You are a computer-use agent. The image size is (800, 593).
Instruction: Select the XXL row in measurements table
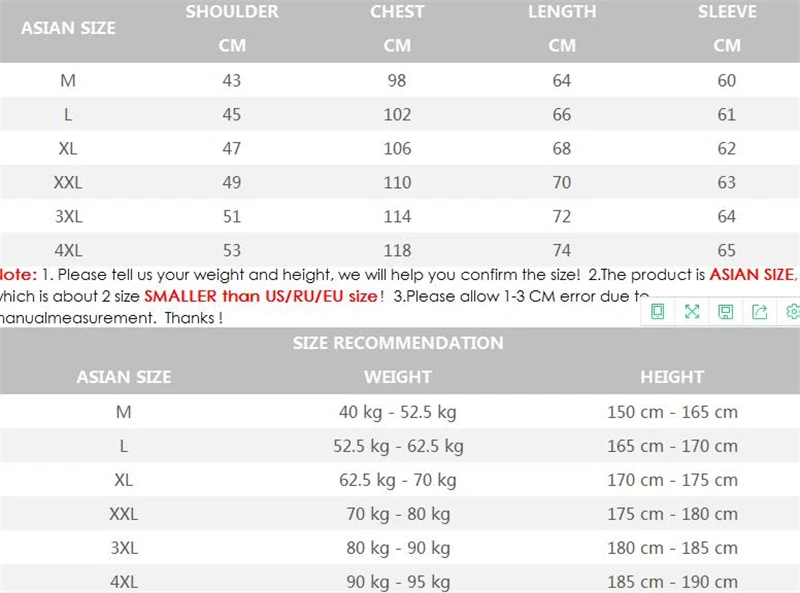(x=400, y=182)
